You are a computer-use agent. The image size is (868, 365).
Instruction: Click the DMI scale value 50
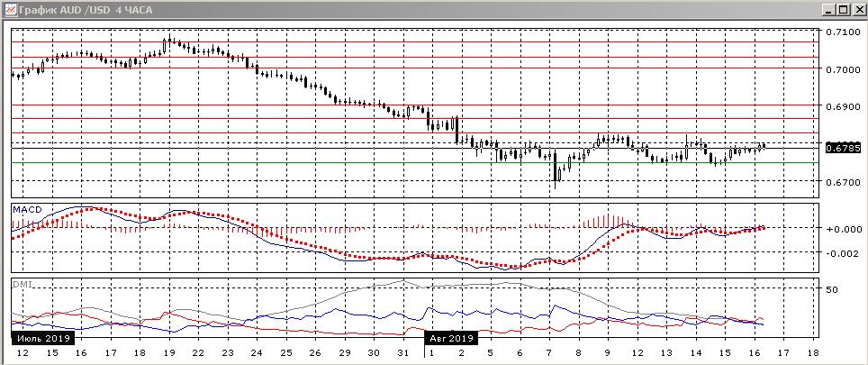[833, 290]
